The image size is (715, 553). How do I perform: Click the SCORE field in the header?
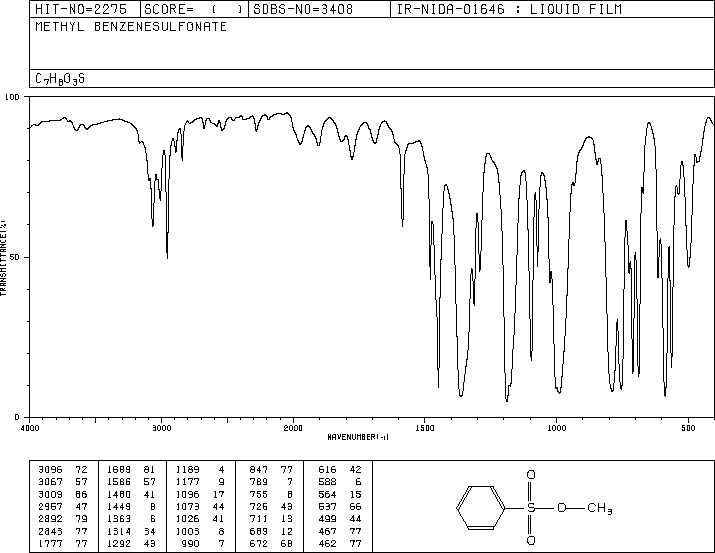pyautogui.click(x=193, y=9)
